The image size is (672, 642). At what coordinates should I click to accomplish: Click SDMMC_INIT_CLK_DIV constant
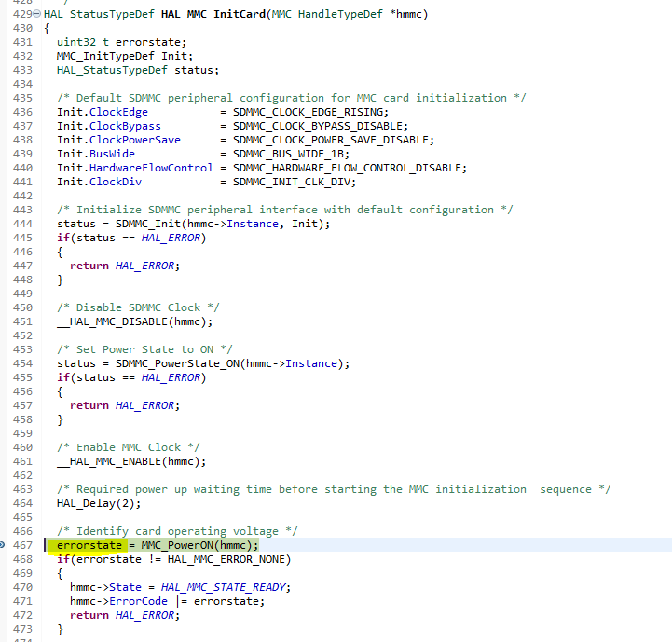point(292,182)
